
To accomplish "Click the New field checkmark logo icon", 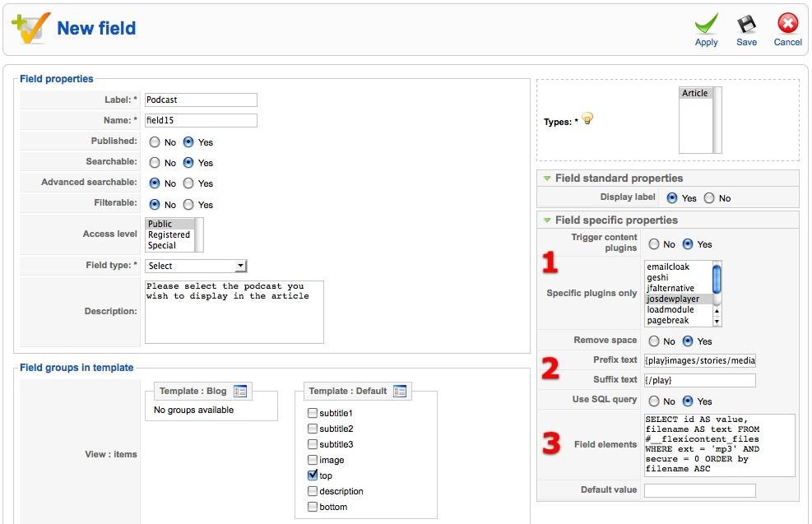I will [31, 27].
